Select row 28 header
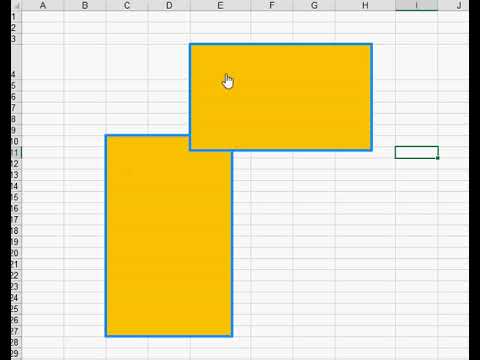Image resolution: width=480 pixels, height=360 pixels. coord(16,342)
